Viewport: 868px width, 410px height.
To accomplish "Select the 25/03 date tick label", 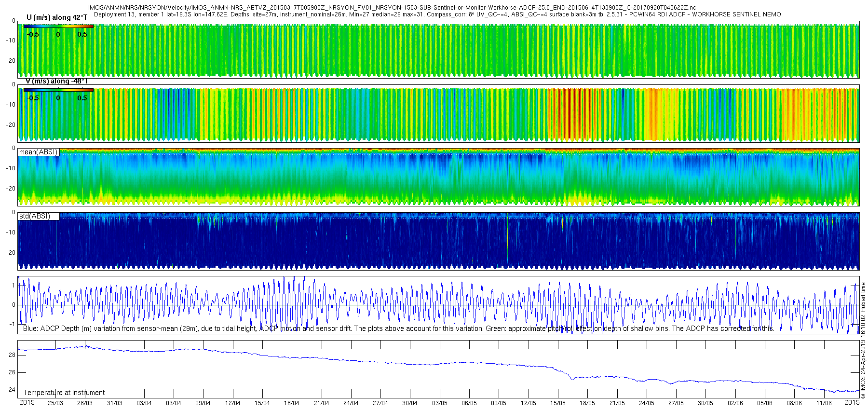I will pyautogui.click(x=55, y=403).
